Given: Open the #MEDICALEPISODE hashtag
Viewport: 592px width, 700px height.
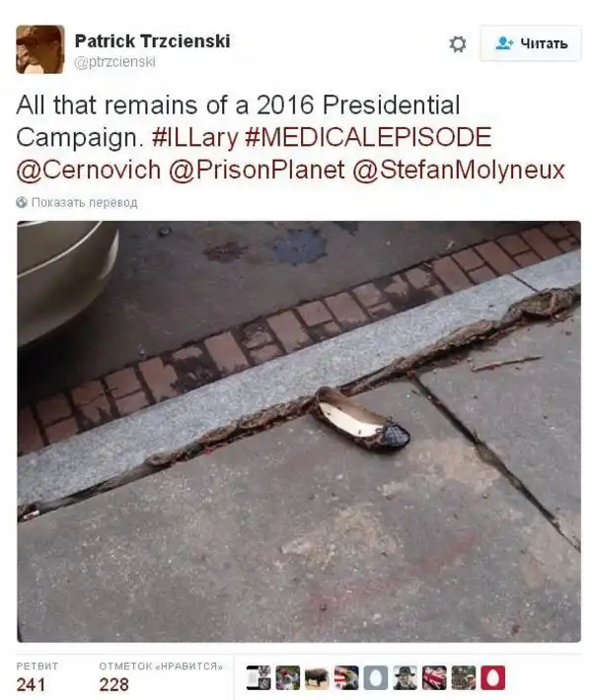Looking at the screenshot, I should (368, 137).
